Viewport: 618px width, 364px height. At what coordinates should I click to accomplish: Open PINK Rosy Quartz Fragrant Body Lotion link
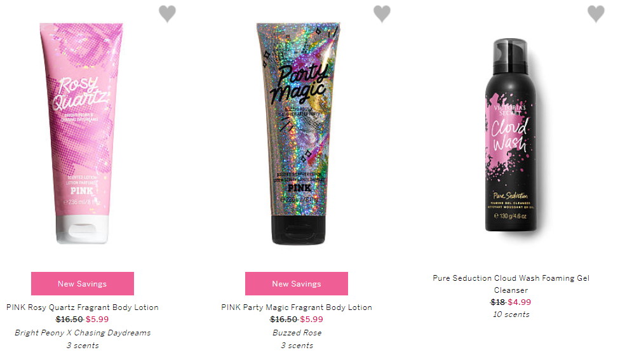[83, 307]
